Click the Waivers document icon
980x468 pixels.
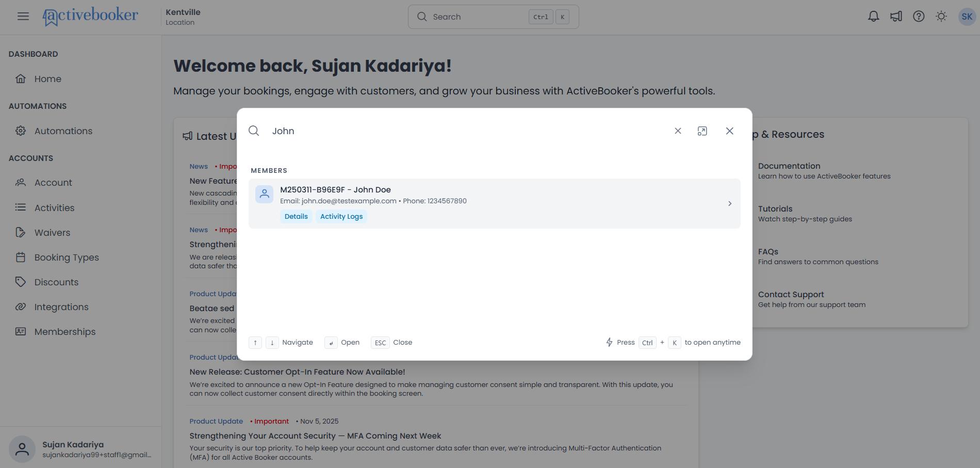pos(21,232)
